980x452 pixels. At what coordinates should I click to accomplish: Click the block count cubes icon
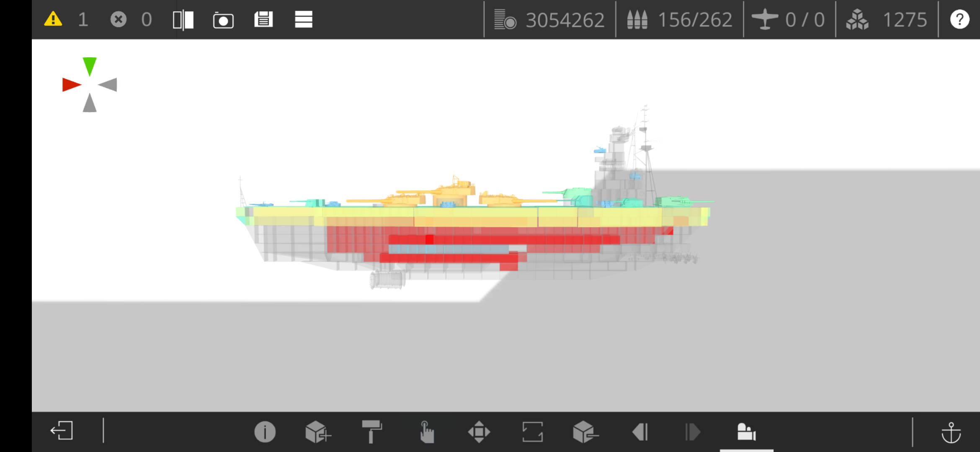857,20
